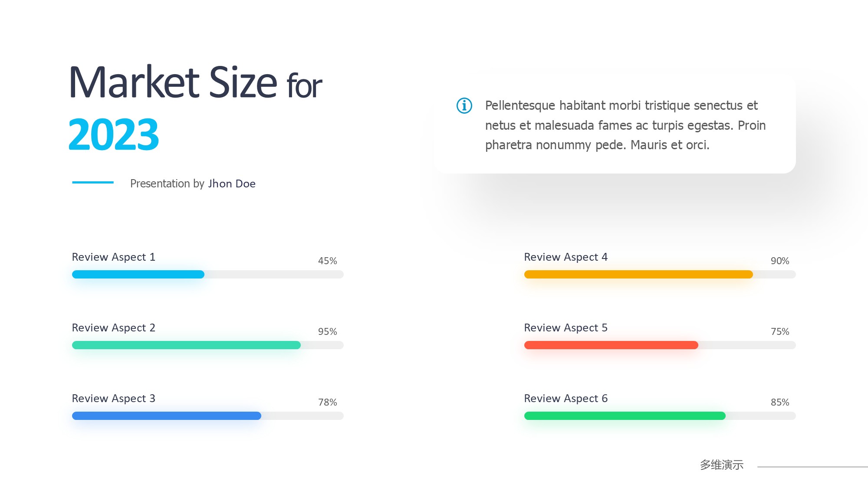868x488 pixels.
Task: Click the red Review Aspect 5 bar
Action: (611, 345)
